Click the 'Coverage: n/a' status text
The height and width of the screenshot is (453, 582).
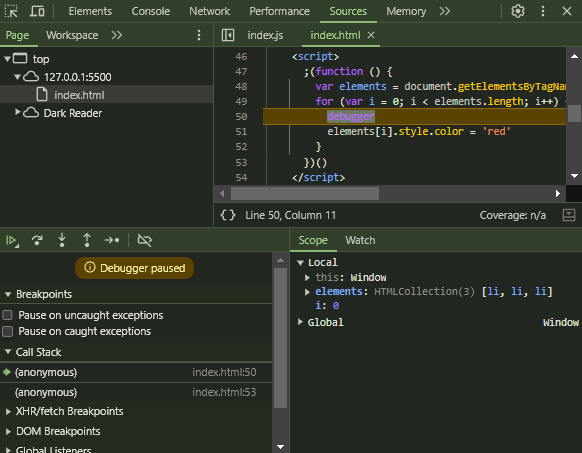[513, 215]
